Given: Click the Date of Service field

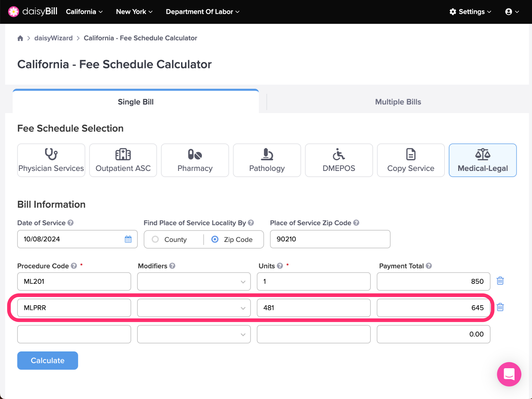Looking at the screenshot, I should click(77, 239).
